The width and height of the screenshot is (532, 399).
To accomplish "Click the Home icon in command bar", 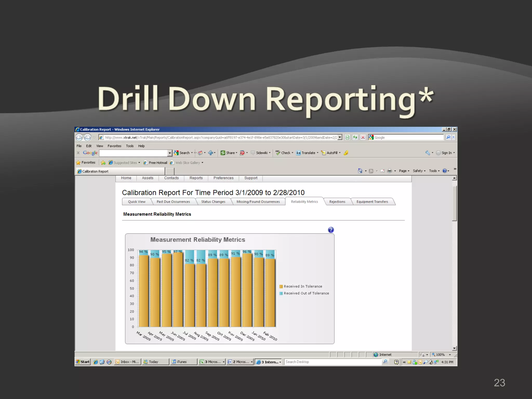I will (x=360, y=171).
